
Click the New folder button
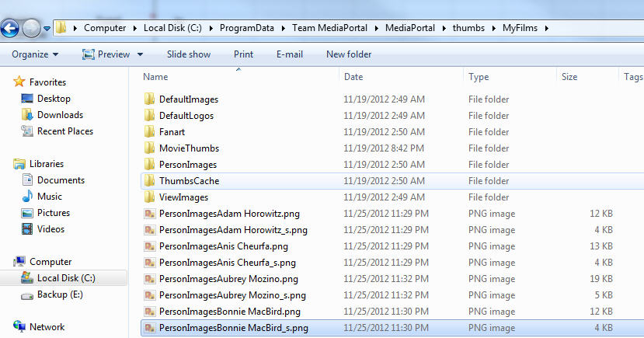349,54
